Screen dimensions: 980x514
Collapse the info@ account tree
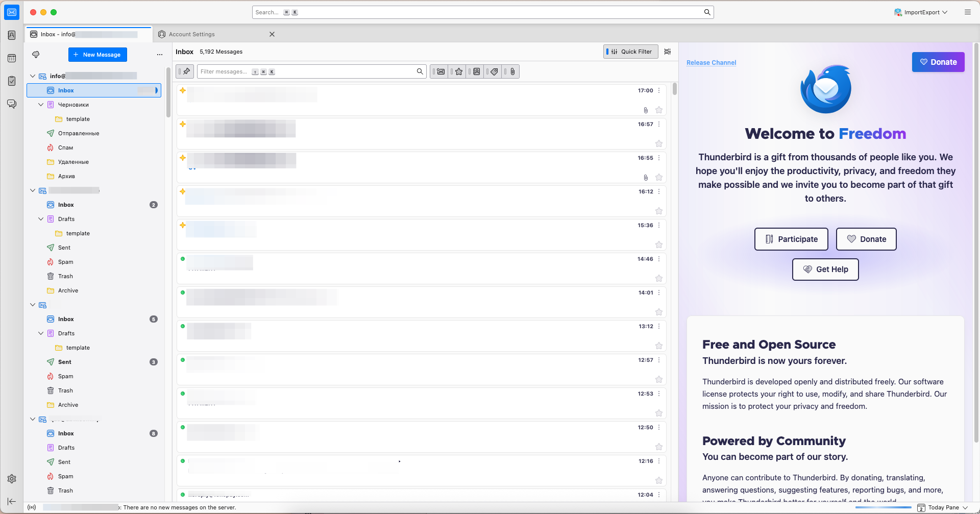33,76
